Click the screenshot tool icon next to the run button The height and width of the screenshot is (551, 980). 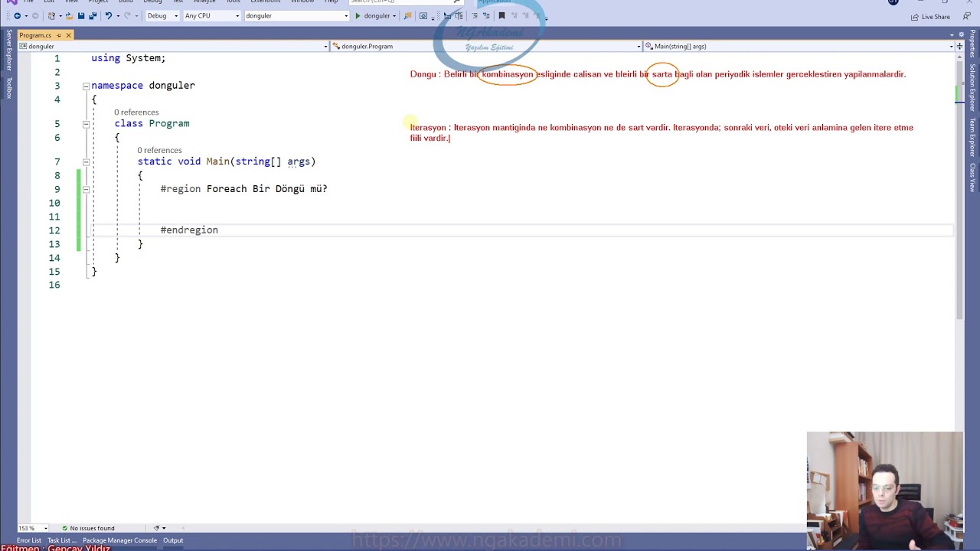tap(423, 16)
